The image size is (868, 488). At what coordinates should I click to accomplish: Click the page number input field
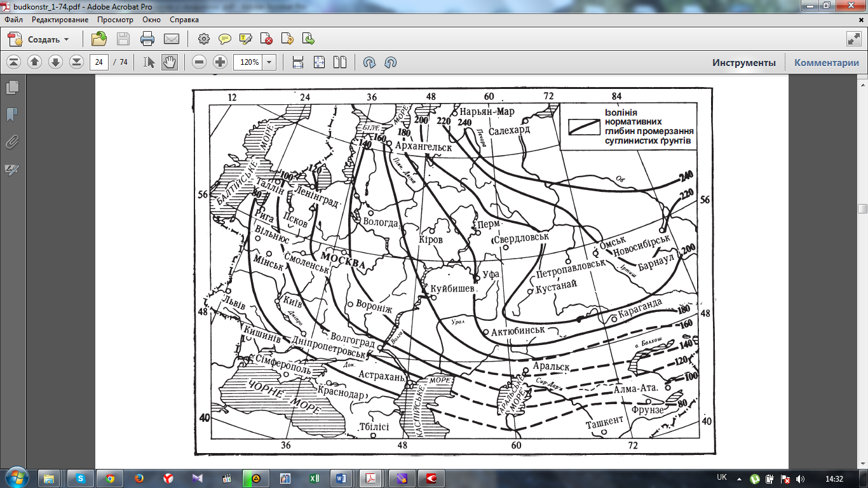99,62
